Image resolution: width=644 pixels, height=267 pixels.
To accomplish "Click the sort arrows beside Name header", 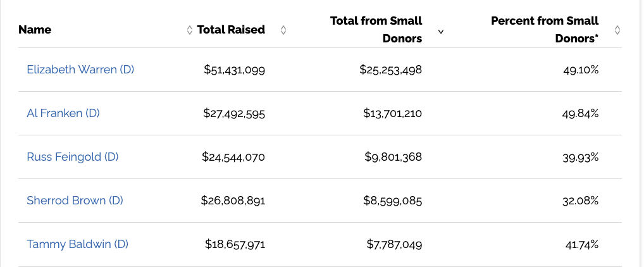I will (x=189, y=30).
